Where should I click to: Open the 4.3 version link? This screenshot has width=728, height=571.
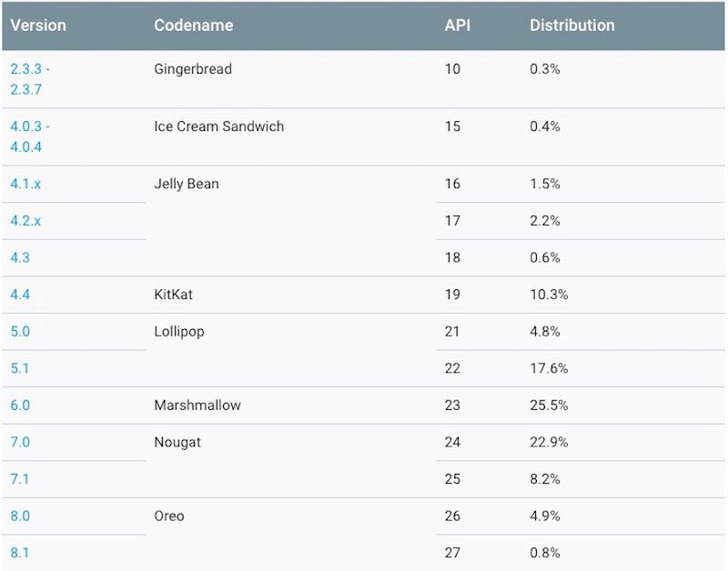(x=20, y=257)
